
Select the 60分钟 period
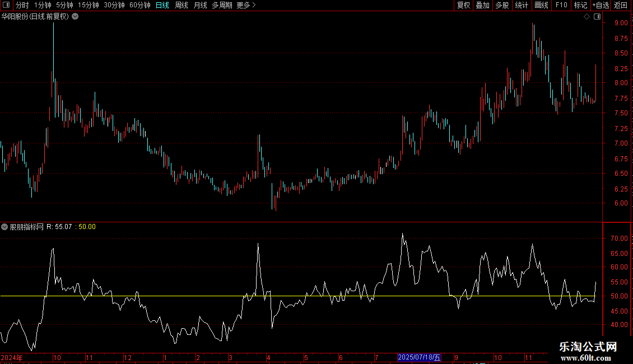click(140, 5)
